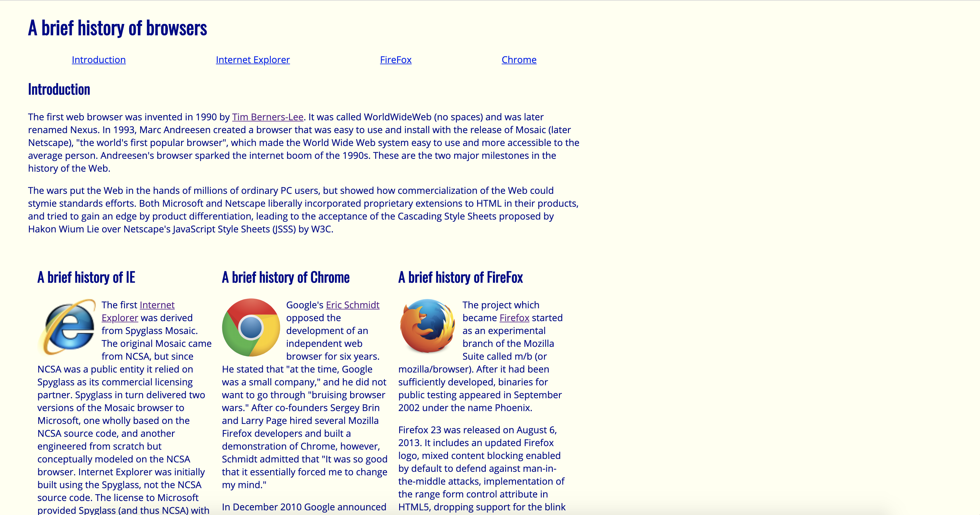Select the FireFox navigation tab
The height and width of the screenshot is (515, 980).
coord(397,59)
